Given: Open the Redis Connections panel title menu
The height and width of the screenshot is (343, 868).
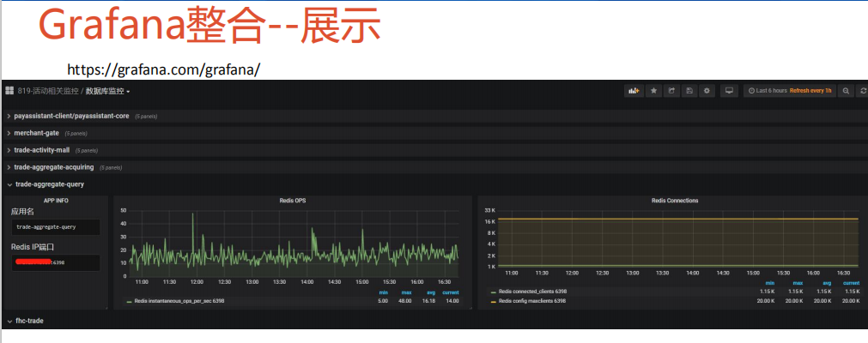Looking at the screenshot, I should pos(675,201).
